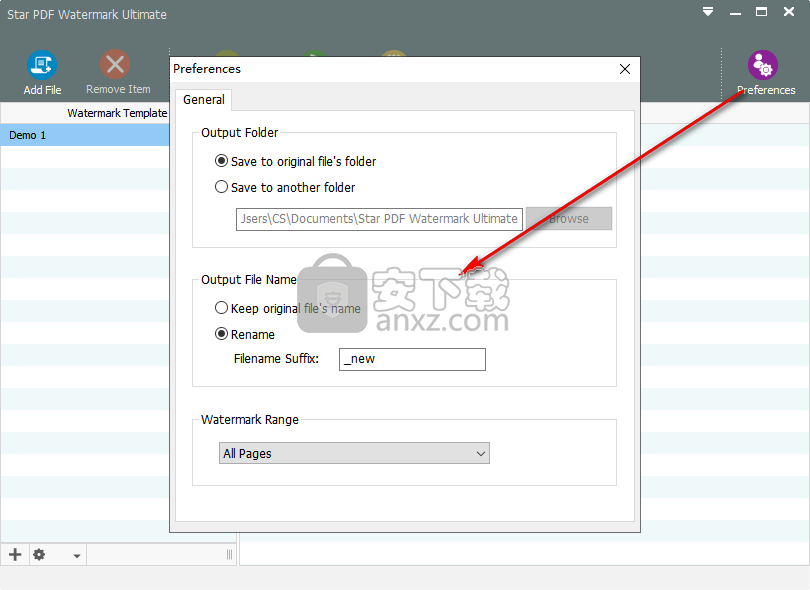Image resolution: width=810 pixels, height=590 pixels.
Task: Close the Star PDF Watermark Ultimate window
Action: 789,11
